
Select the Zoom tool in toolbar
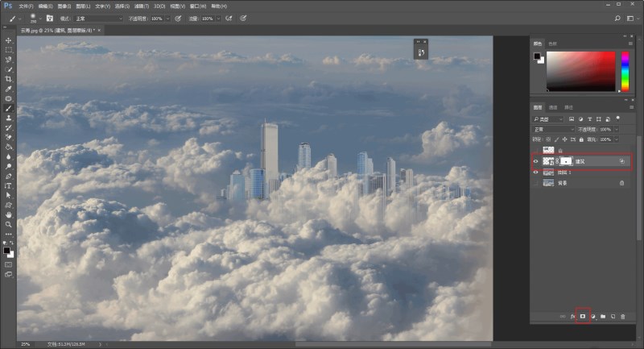pyautogui.click(x=8, y=224)
